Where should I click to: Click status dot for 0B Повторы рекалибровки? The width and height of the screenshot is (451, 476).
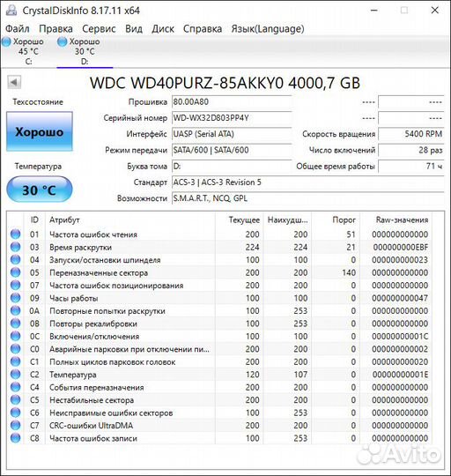pyautogui.click(x=16, y=324)
